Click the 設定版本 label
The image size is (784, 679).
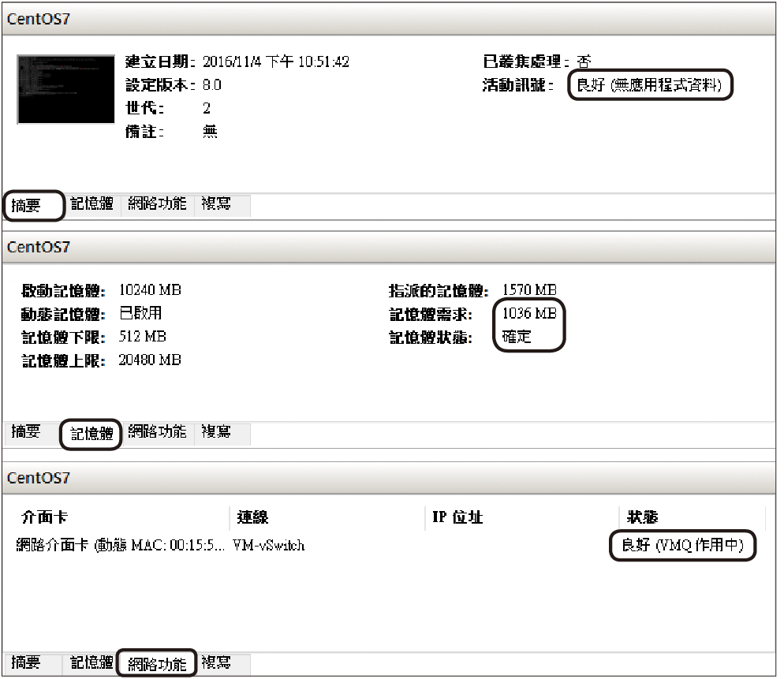point(160,85)
